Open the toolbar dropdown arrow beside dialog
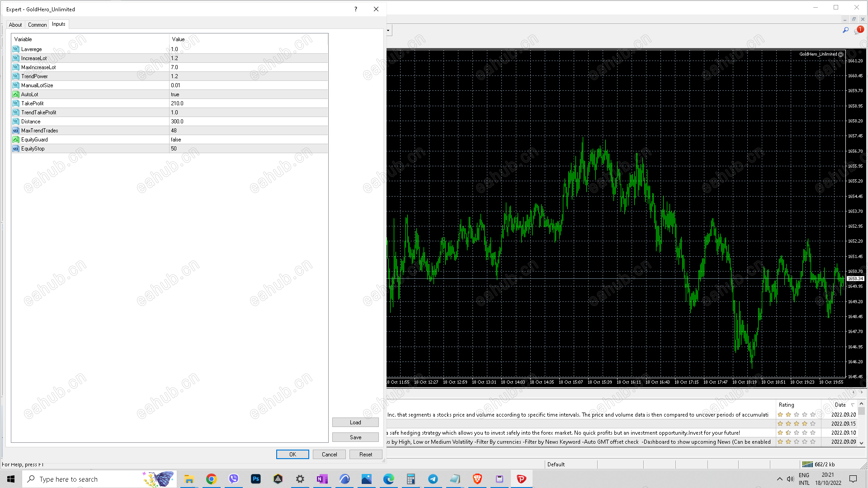This screenshot has width=868, height=488. (x=388, y=31)
